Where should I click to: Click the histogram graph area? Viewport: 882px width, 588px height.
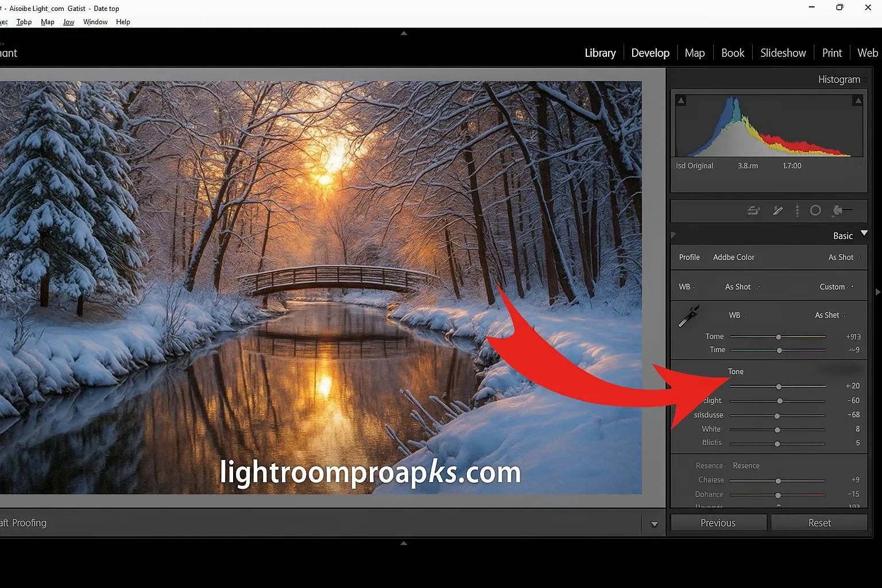tap(768, 125)
